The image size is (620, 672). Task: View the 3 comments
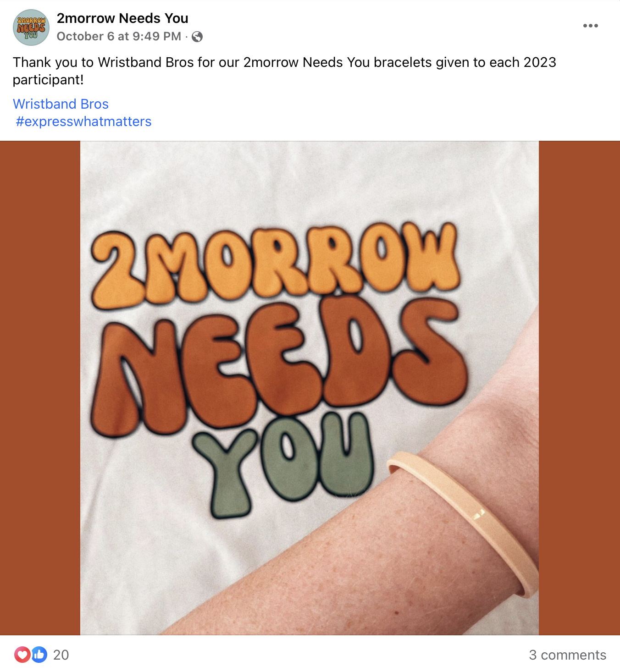pyautogui.click(x=567, y=655)
